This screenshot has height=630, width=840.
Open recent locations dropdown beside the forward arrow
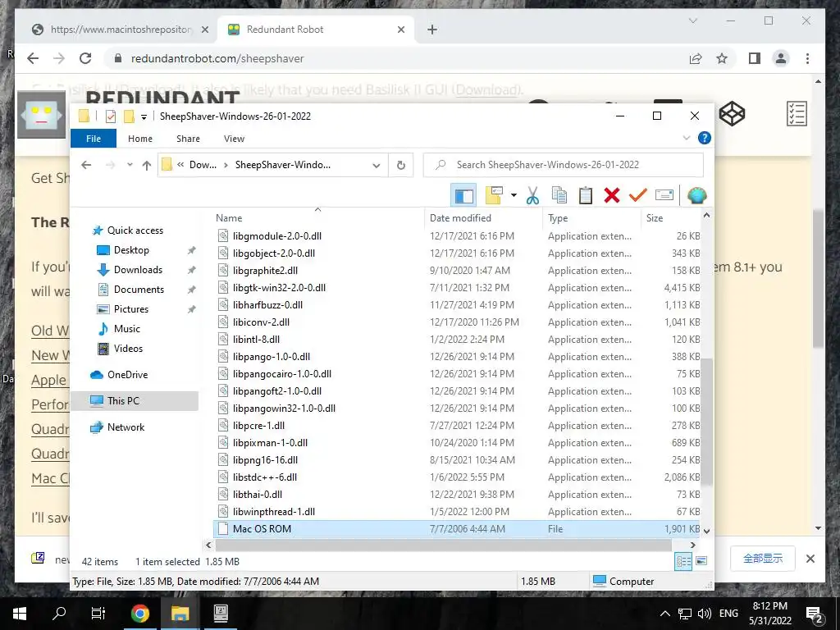pos(130,165)
